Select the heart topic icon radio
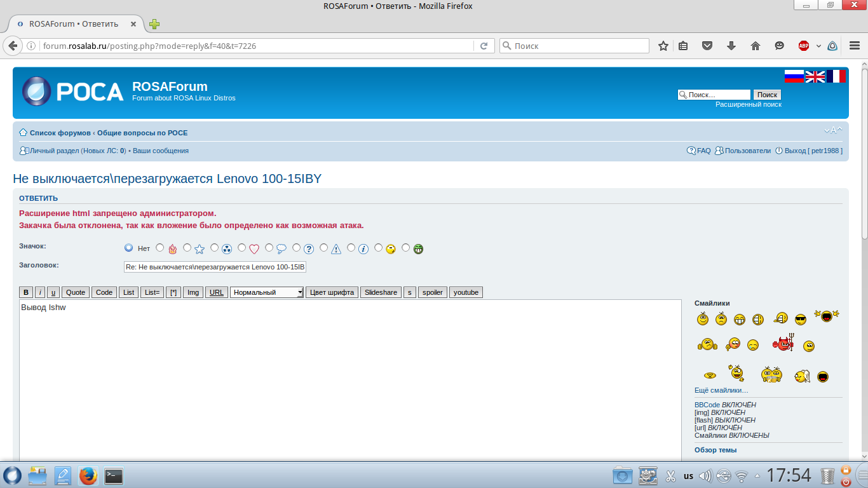 tap(241, 248)
